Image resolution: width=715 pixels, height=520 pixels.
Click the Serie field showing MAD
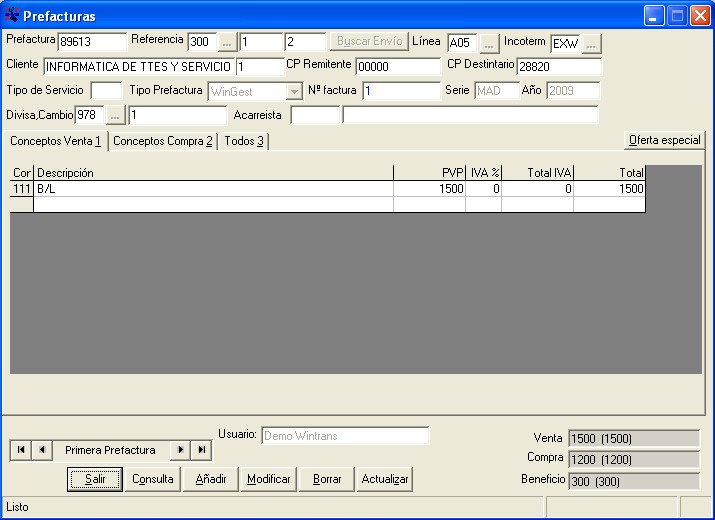[497, 91]
